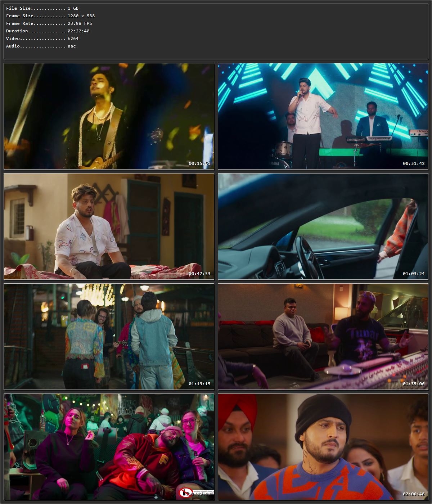Click the timestamp 00:15:51 overlay
The height and width of the screenshot is (504, 432).
click(x=199, y=163)
